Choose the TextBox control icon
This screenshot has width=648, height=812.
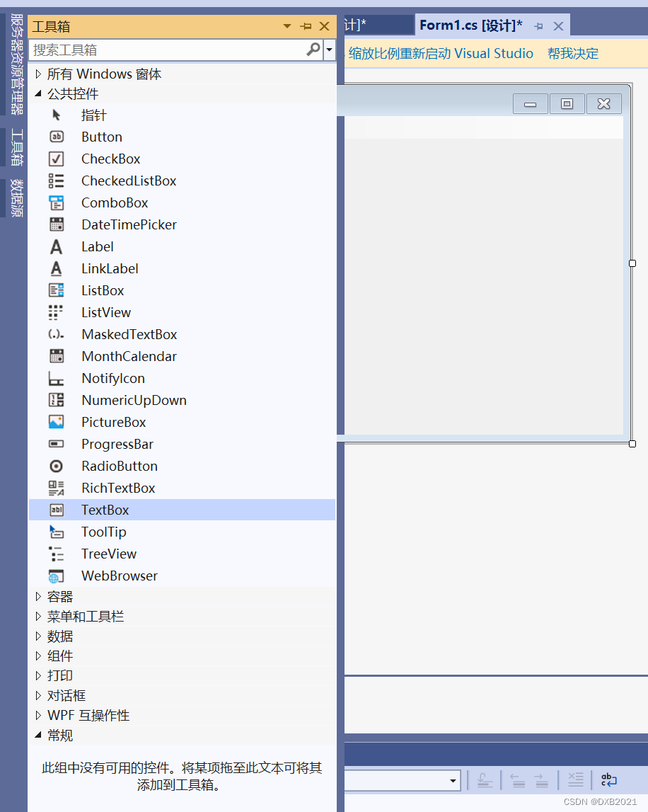click(57, 510)
